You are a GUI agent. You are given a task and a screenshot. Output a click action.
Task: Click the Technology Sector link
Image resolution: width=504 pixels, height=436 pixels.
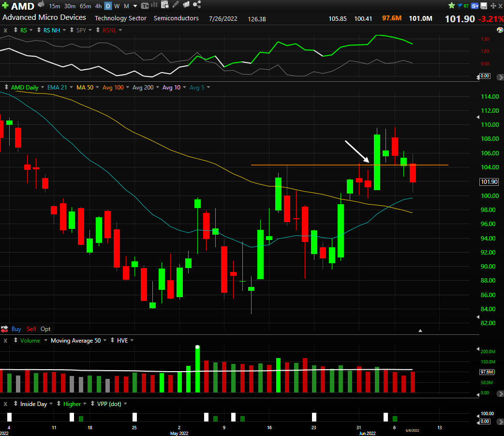(120, 18)
